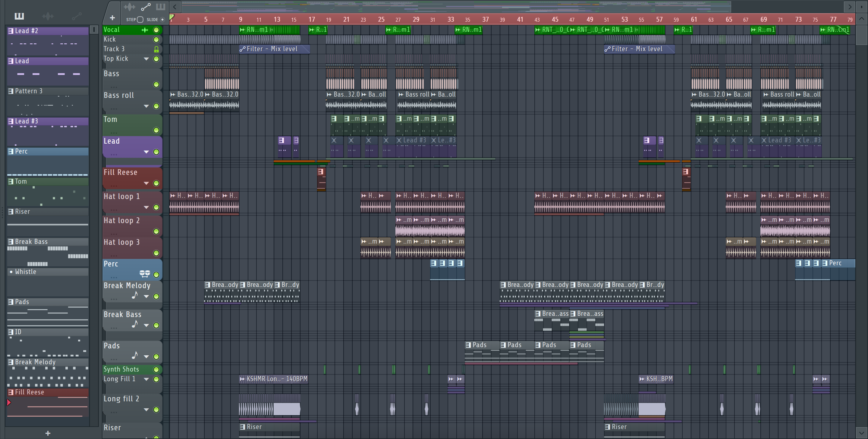Mute the Vocal track
This screenshot has height=439, width=868.
pos(156,30)
